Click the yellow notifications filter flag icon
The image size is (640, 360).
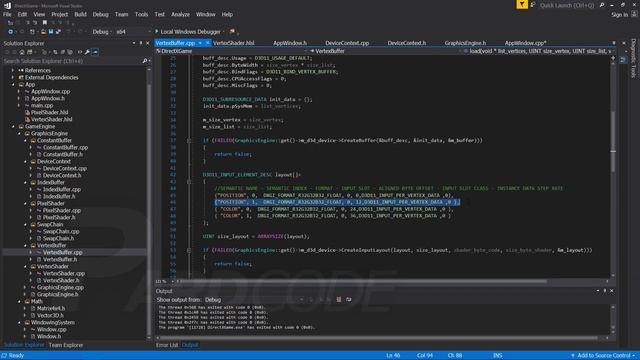click(x=522, y=4)
